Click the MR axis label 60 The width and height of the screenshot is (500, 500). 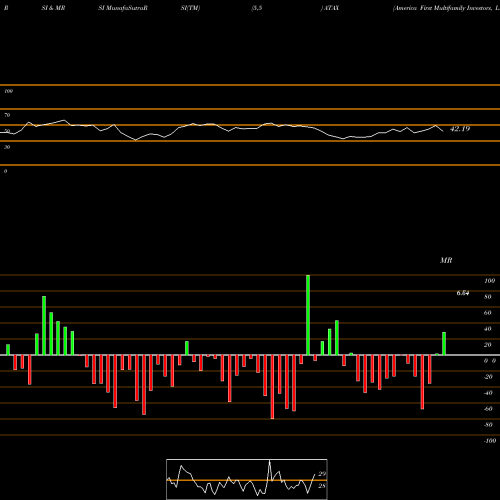(488, 313)
